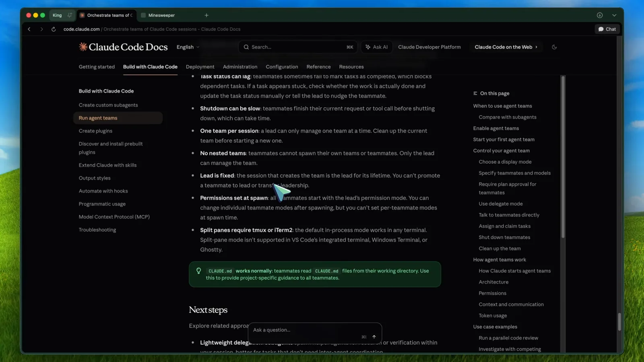This screenshot has height=362, width=644.
Task: Select the Build with Claude Code tab
Action: point(150,67)
